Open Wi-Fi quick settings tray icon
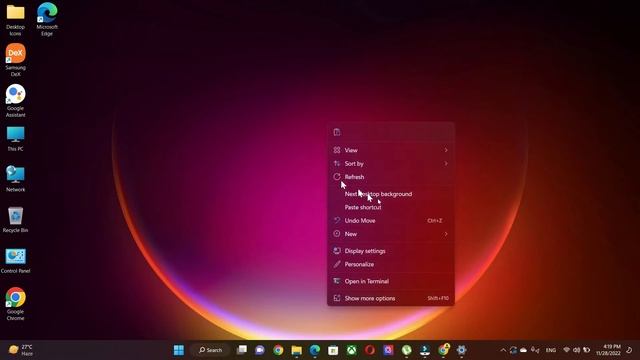Viewport: 640px width, 360px height. pos(567,350)
